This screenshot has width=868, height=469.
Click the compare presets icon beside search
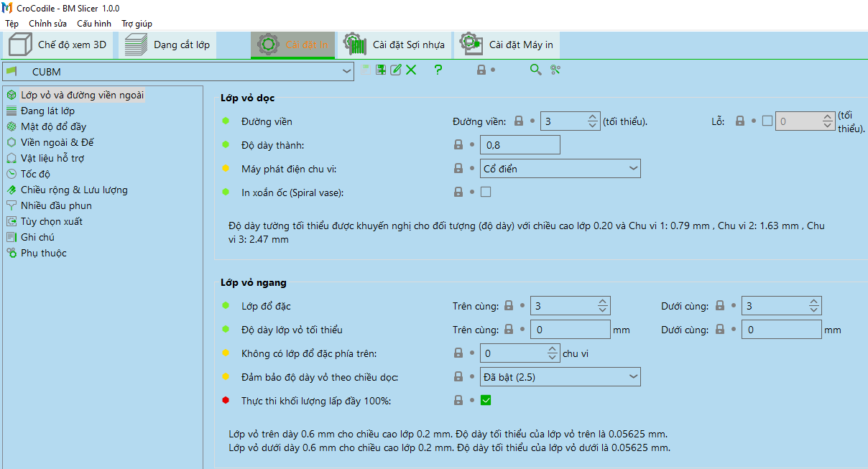tap(555, 70)
